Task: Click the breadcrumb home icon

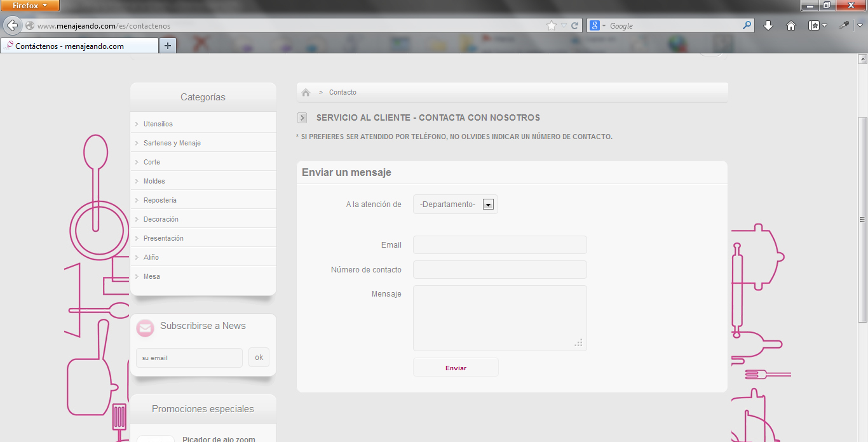Action: pos(306,93)
